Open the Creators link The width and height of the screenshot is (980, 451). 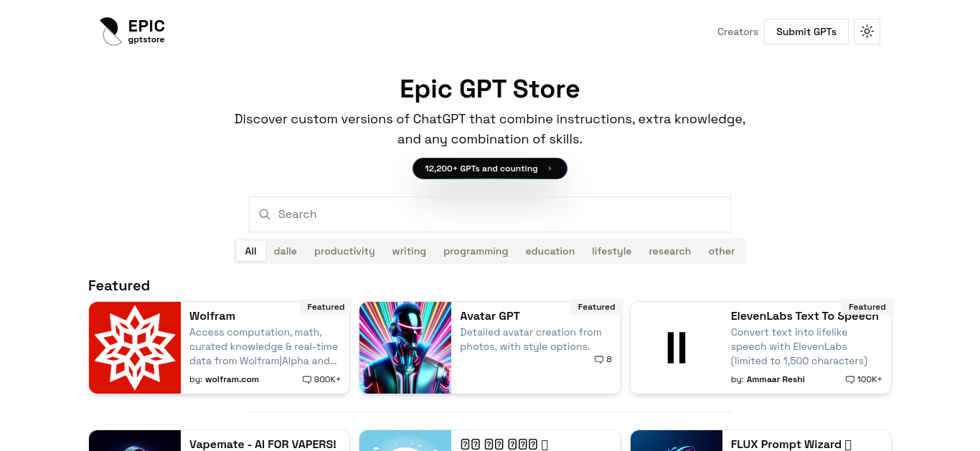[x=738, y=32]
